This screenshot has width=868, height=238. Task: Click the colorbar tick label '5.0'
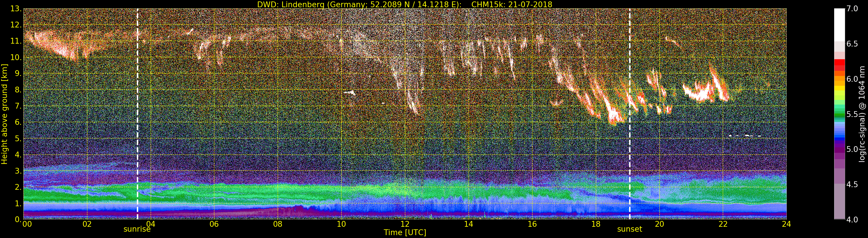[852, 149]
